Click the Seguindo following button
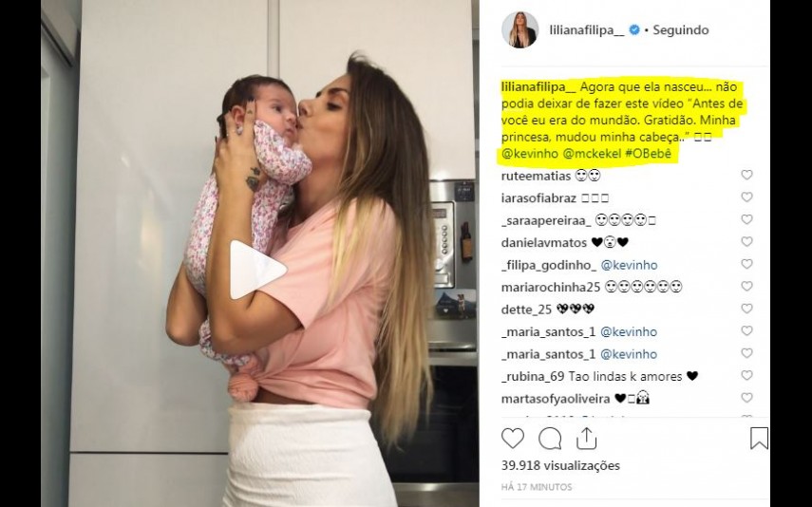This screenshot has height=507, width=812. pyautogui.click(x=680, y=30)
